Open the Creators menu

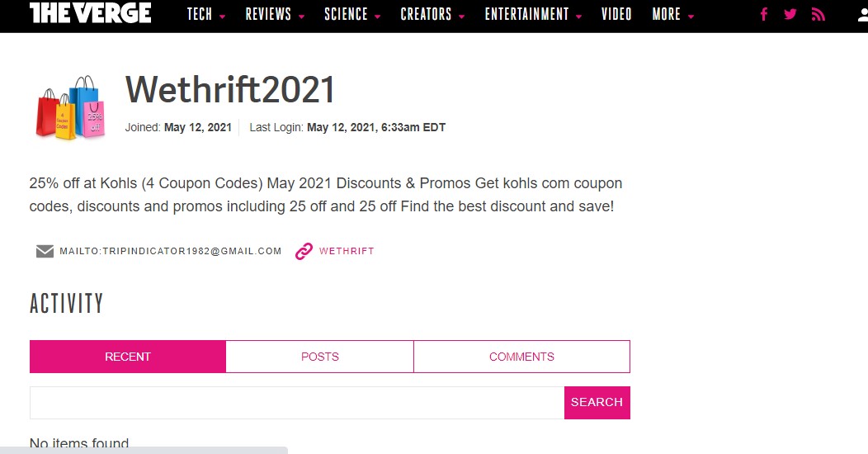432,14
